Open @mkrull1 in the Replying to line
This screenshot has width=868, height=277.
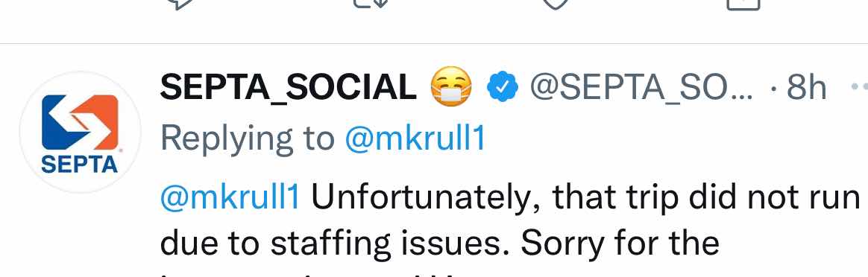coord(415,138)
